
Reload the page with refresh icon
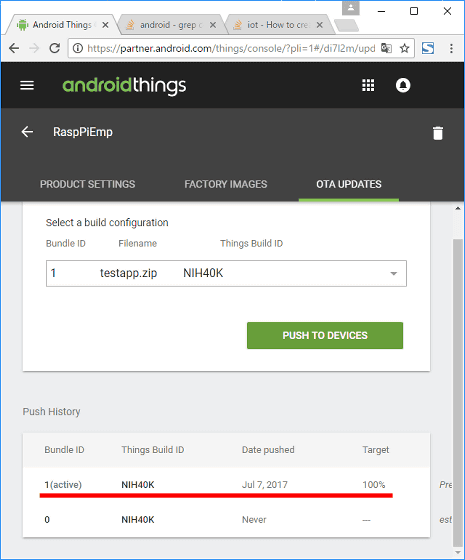click(x=55, y=48)
